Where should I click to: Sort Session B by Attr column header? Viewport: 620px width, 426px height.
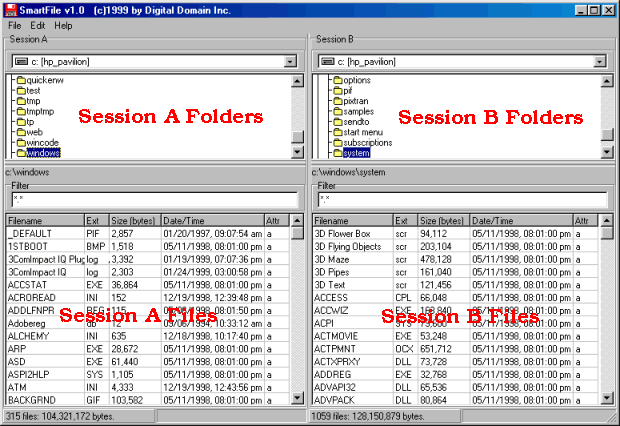point(585,221)
